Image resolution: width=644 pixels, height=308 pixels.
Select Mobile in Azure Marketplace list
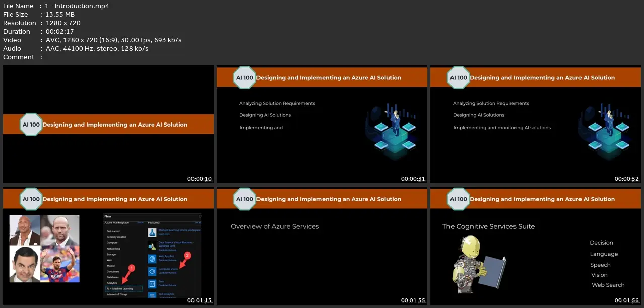coord(111,266)
